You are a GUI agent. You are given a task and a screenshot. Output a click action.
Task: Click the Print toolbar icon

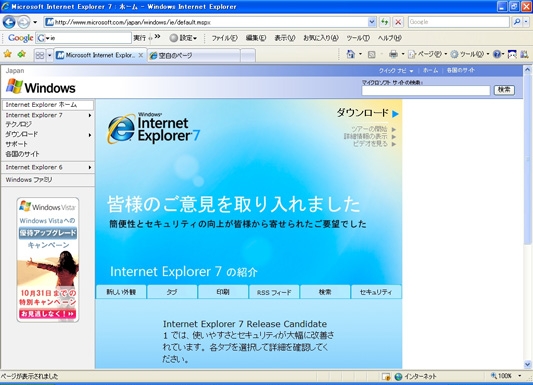(x=393, y=54)
